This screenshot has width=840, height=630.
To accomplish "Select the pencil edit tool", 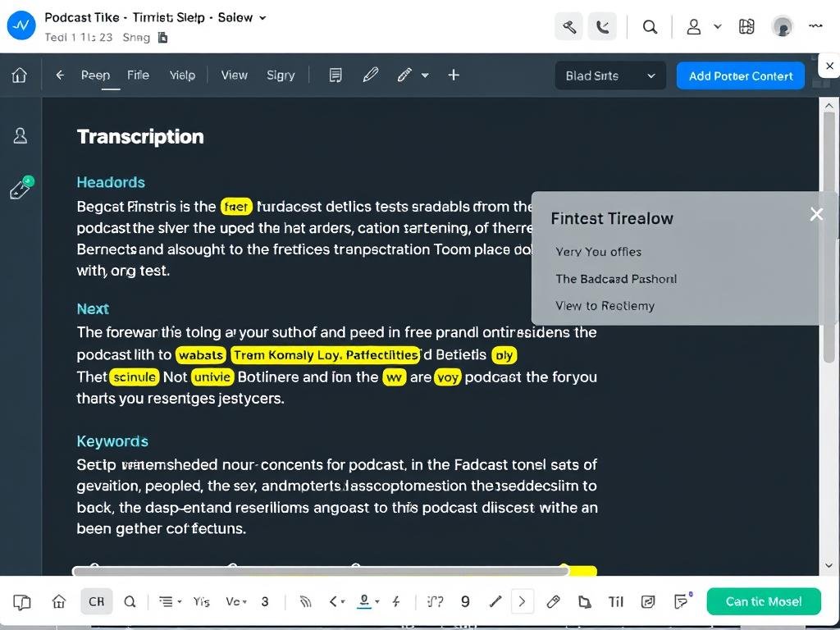I will (x=370, y=75).
